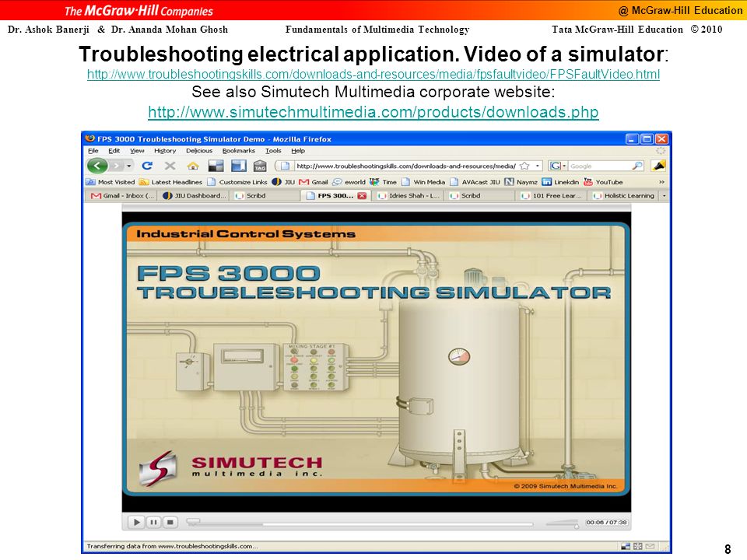Bookmark the page with the star icon
The height and width of the screenshot is (560, 747).
(525, 166)
